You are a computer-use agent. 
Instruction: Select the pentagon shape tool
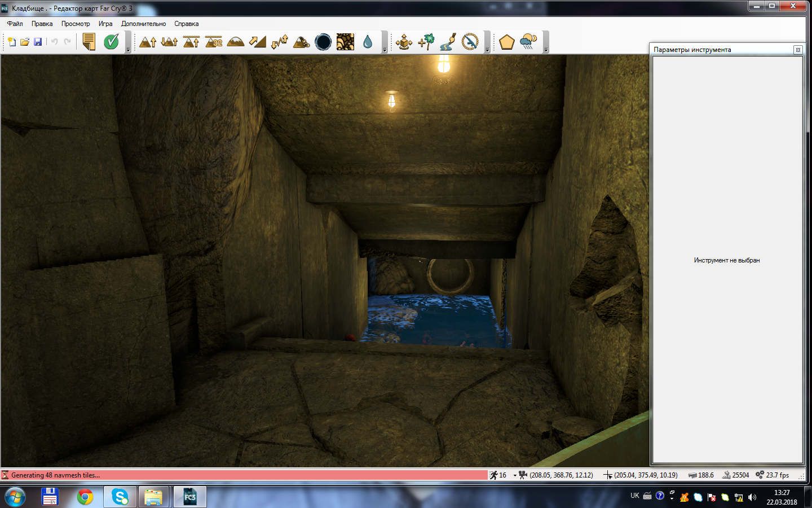(x=506, y=42)
